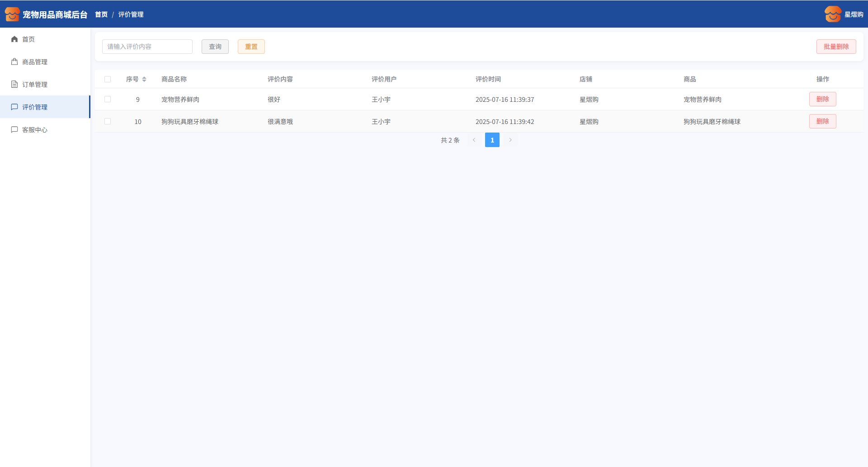868x467 pixels.
Task: Go to next page arrow
Action: [x=510, y=140]
